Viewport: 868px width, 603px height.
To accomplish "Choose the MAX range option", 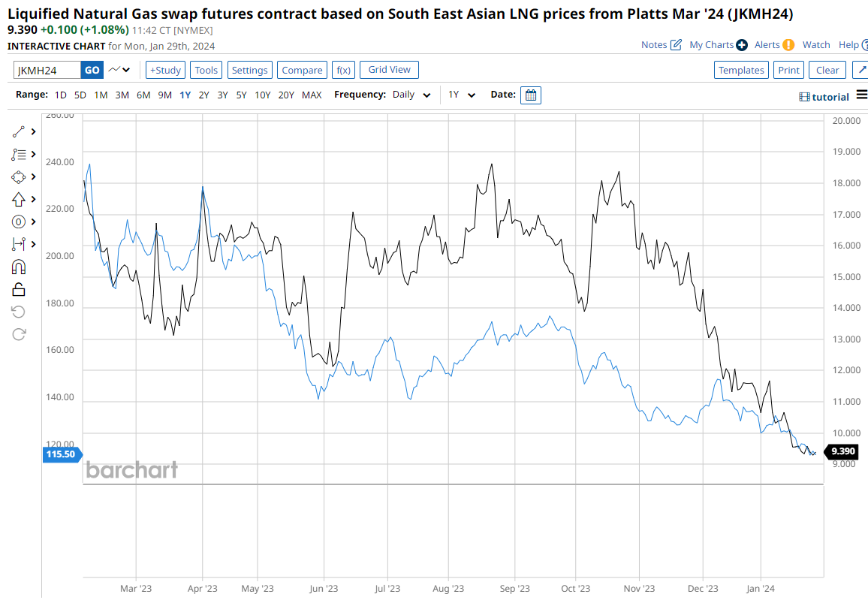I will click(x=312, y=95).
